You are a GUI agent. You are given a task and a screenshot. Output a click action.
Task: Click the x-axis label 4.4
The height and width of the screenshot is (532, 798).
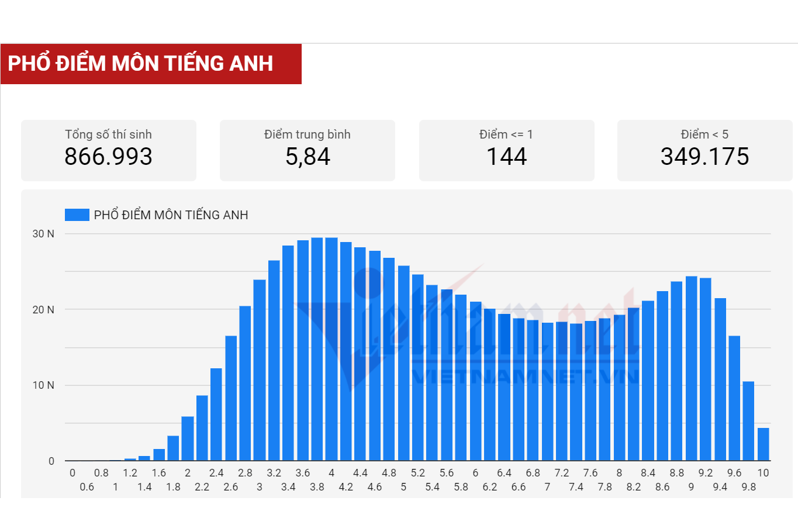[360, 473]
